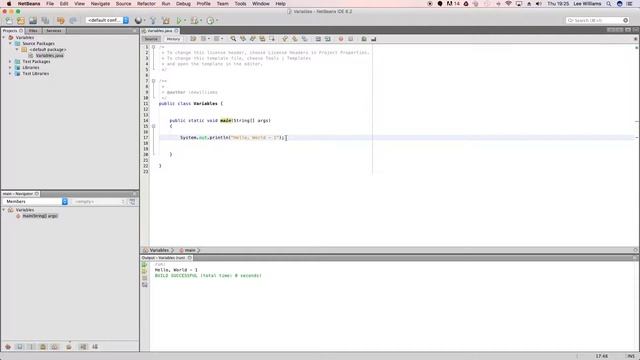Click main in editor breadcrumb bar
The height and width of the screenshot is (360, 640).
point(190,250)
